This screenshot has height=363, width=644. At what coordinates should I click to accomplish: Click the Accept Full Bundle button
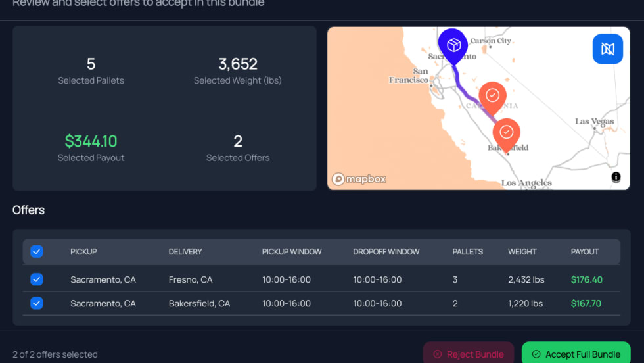576,354
